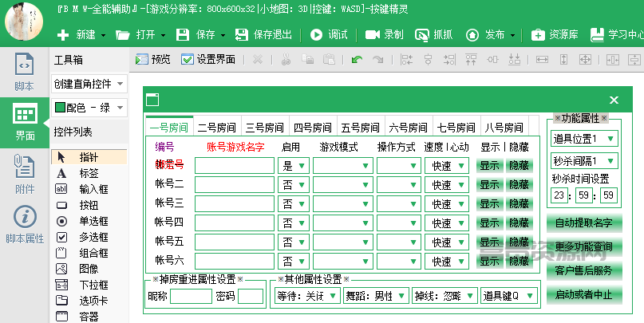
Task: Click 保存退出 save and exit button
Action: tap(263, 35)
